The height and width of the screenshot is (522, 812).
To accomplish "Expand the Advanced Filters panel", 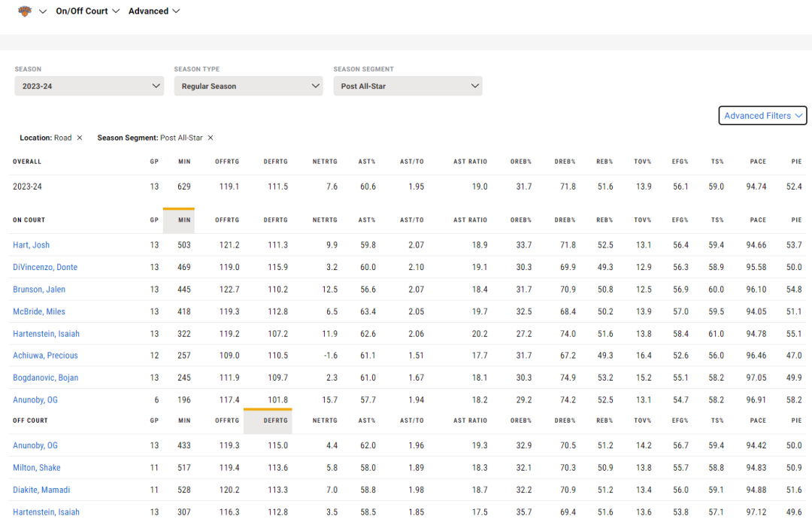I will pyautogui.click(x=762, y=116).
